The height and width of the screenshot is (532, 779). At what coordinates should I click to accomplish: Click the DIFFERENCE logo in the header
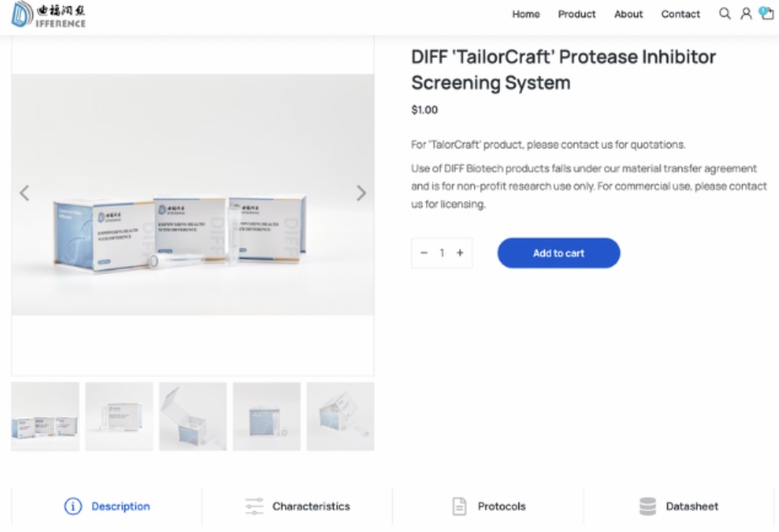click(x=48, y=15)
